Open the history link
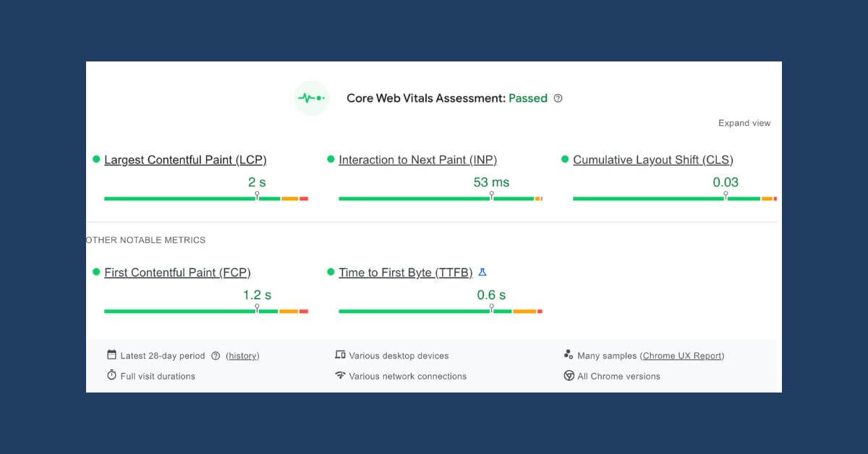The image size is (868, 454). tap(242, 356)
